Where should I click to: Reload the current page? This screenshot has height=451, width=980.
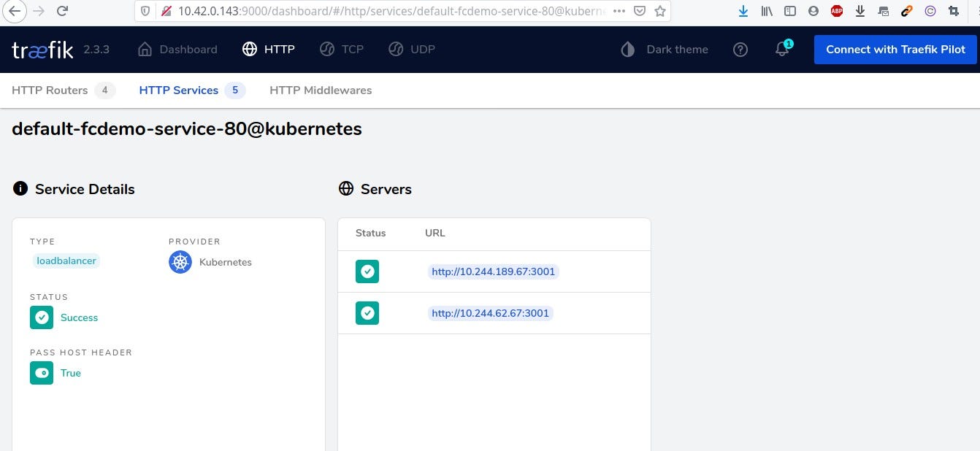pos(63,11)
